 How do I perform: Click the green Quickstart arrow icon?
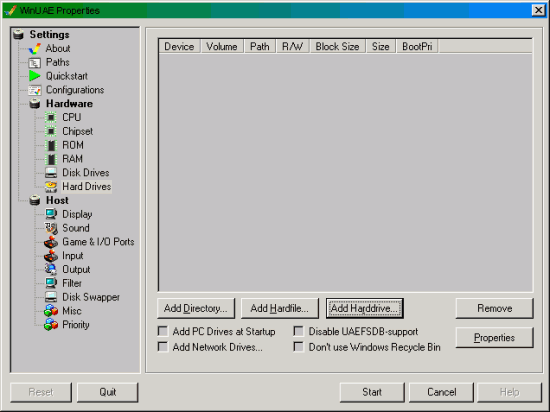[35, 76]
